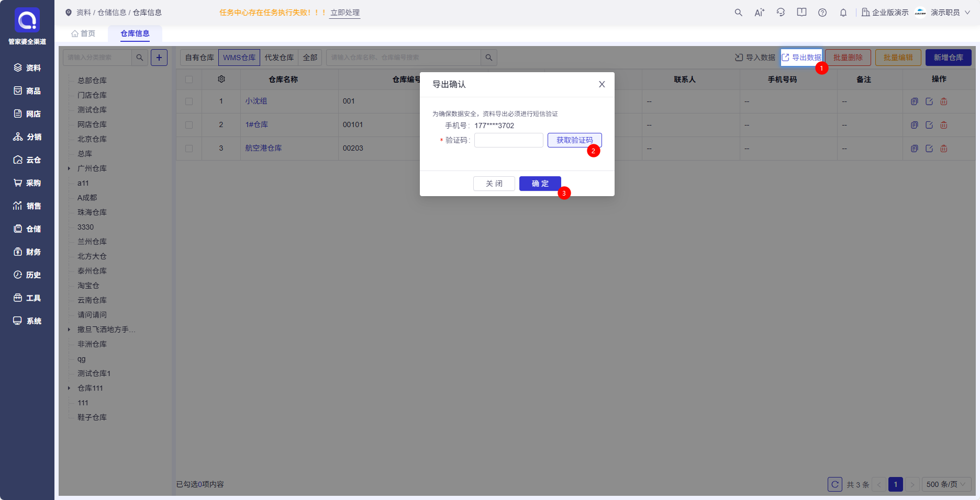
Task: Click 新增仓库 button
Action: 949,58
